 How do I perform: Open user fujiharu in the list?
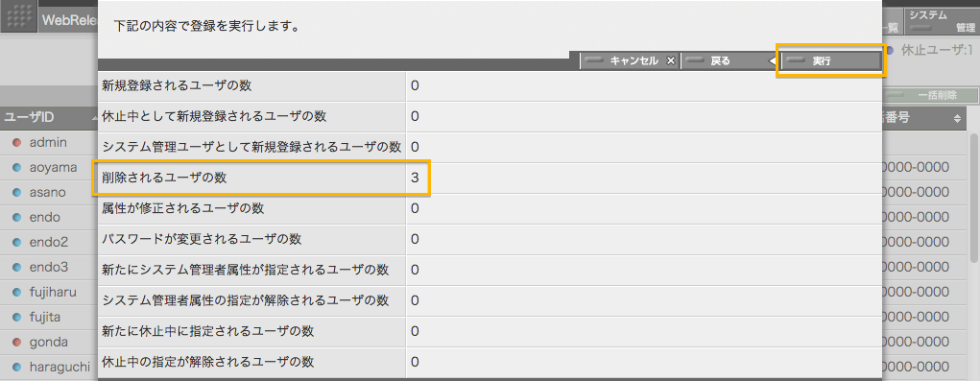tap(53, 293)
